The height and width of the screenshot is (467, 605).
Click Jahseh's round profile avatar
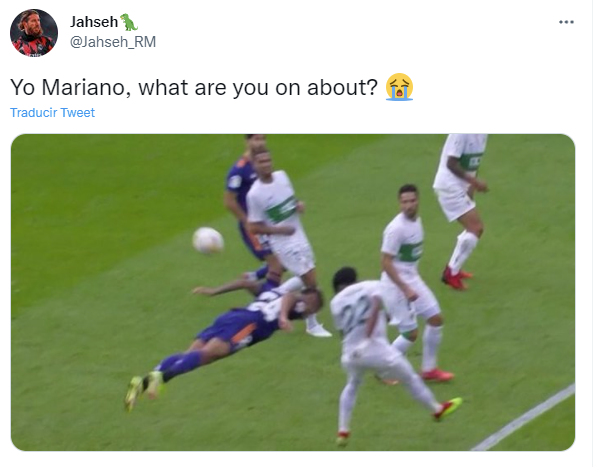pos(34,33)
